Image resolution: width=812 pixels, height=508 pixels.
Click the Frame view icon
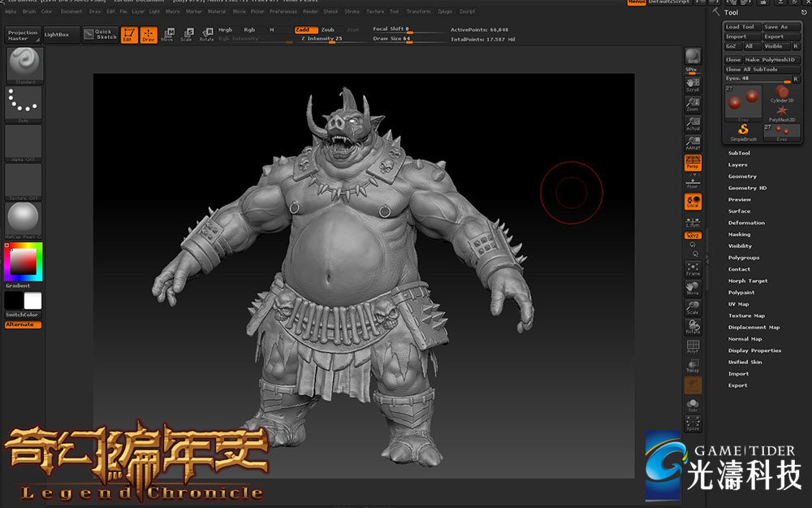(x=693, y=268)
